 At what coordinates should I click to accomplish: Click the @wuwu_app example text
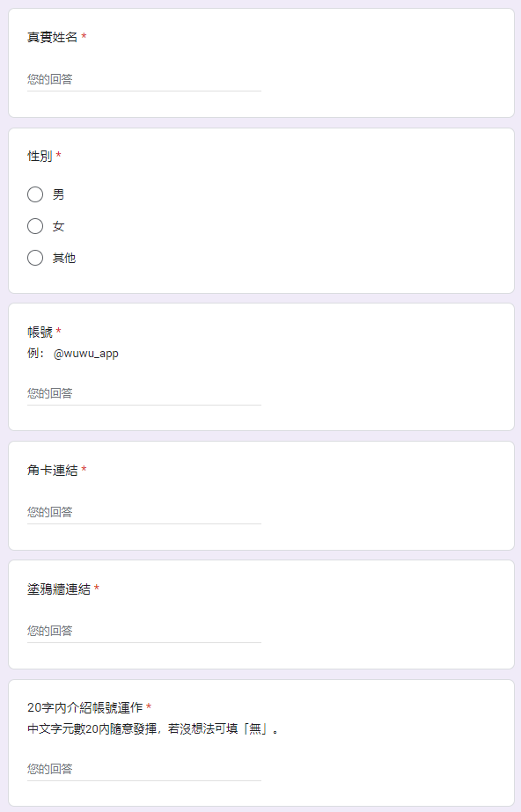pos(86,354)
